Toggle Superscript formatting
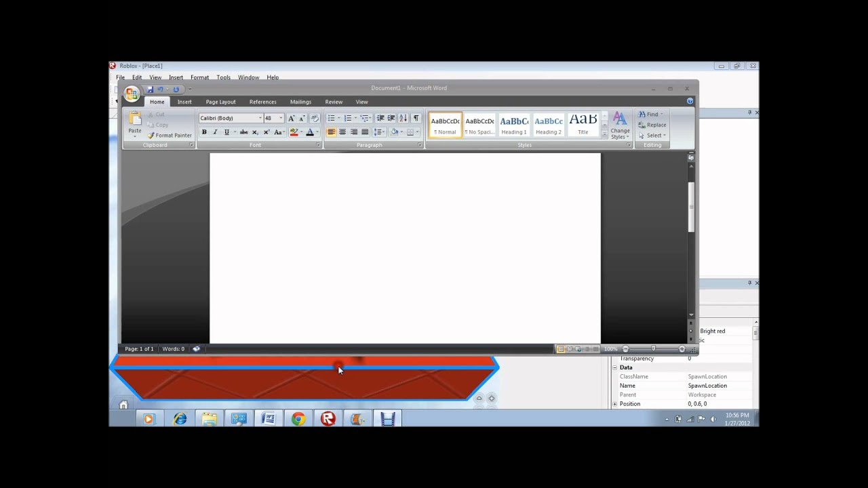This screenshot has height=488, width=868. [267, 132]
